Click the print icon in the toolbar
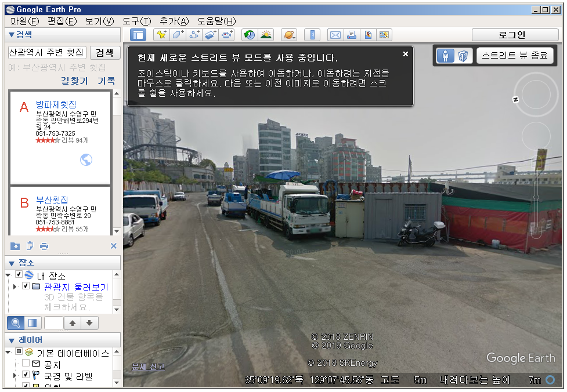 click(x=352, y=35)
